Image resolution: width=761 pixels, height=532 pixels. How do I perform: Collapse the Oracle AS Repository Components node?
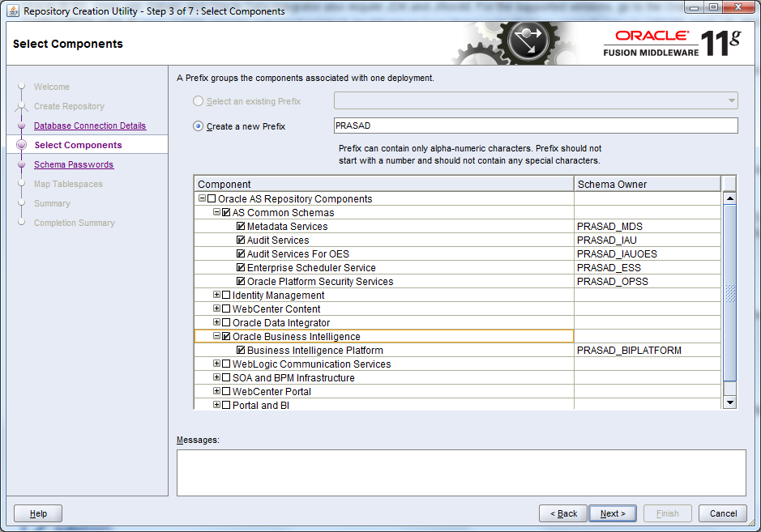[x=203, y=198]
